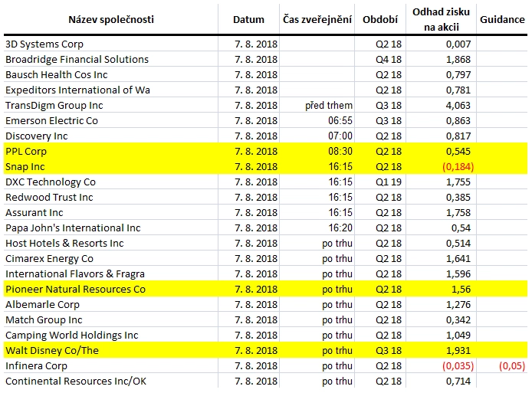
Task: Click the estimate value '0,817'
Action: (458, 136)
